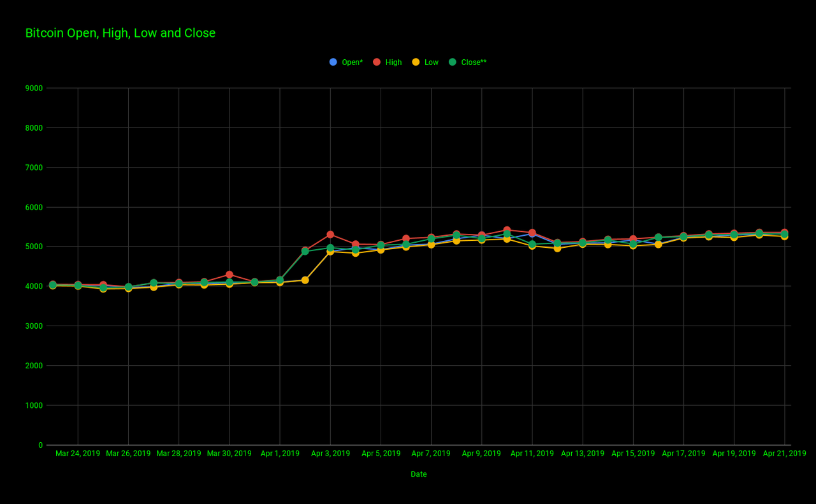
Task: Click the 'Apr 15, 2019' date label
Action: click(x=633, y=454)
